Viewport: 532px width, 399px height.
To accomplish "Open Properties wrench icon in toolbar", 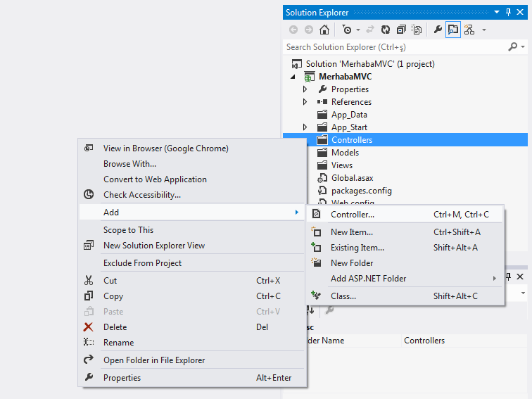I will tap(438, 30).
